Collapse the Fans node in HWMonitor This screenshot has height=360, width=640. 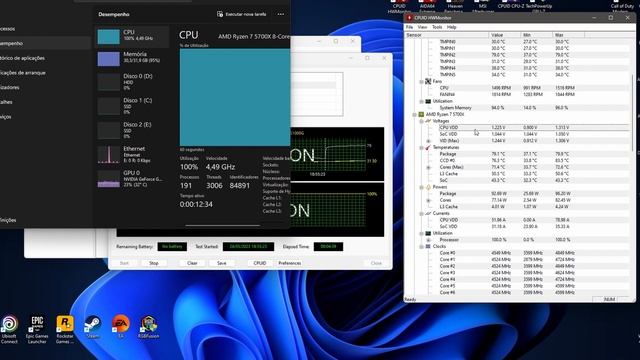pos(421,82)
